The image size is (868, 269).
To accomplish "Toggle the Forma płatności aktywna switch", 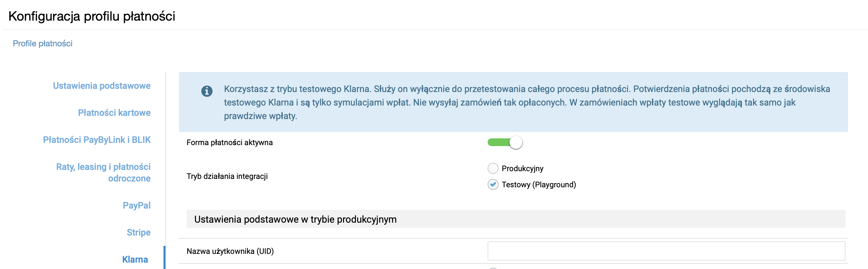I will coord(504,143).
